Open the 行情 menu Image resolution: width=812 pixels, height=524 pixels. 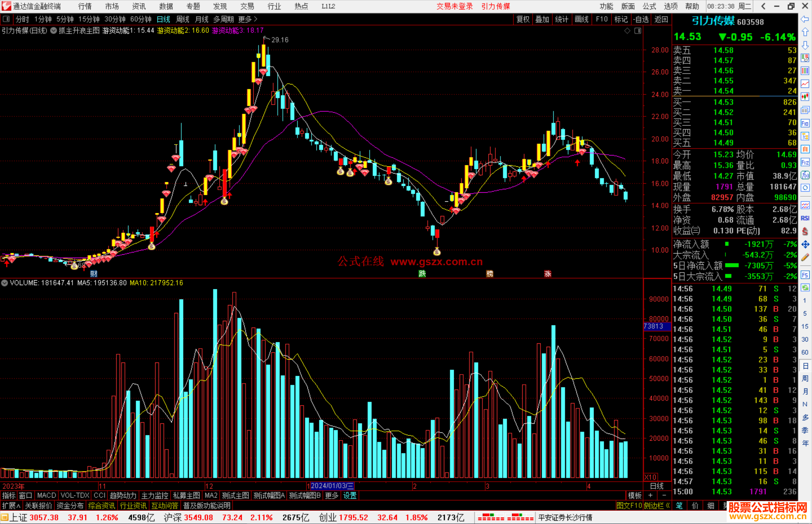click(x=85, y=6)
